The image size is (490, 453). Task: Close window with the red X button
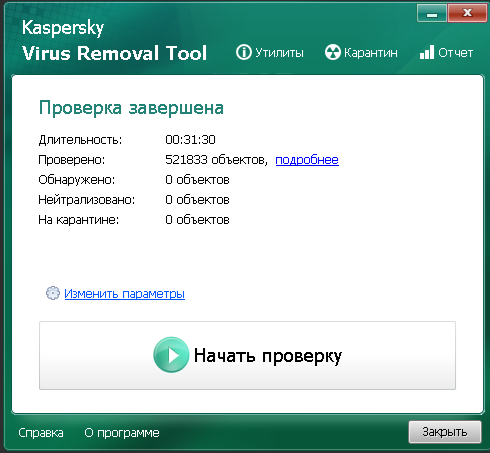[x=467, y=14]
